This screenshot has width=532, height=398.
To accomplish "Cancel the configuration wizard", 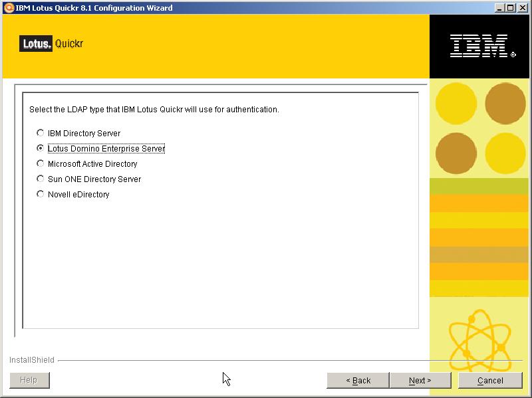I will click(x=490, y=380).
